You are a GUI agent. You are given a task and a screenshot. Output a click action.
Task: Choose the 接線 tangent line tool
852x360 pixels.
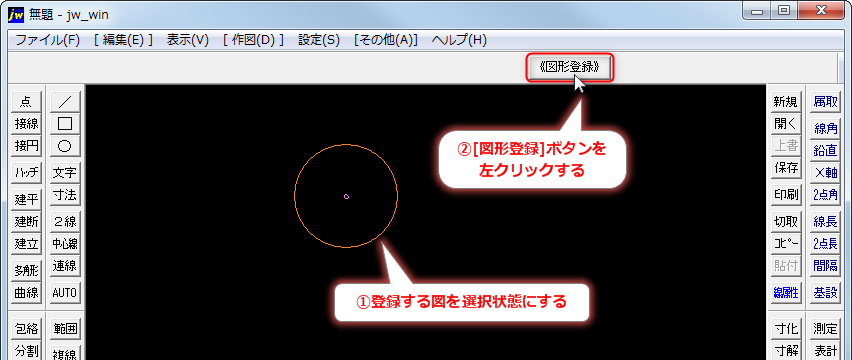point(26,123)
